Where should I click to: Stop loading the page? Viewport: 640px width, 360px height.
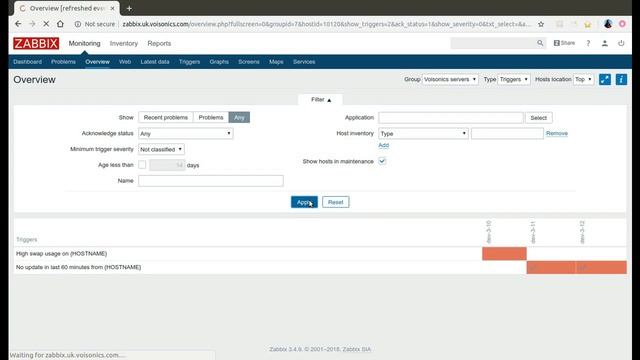coord(46,24)
